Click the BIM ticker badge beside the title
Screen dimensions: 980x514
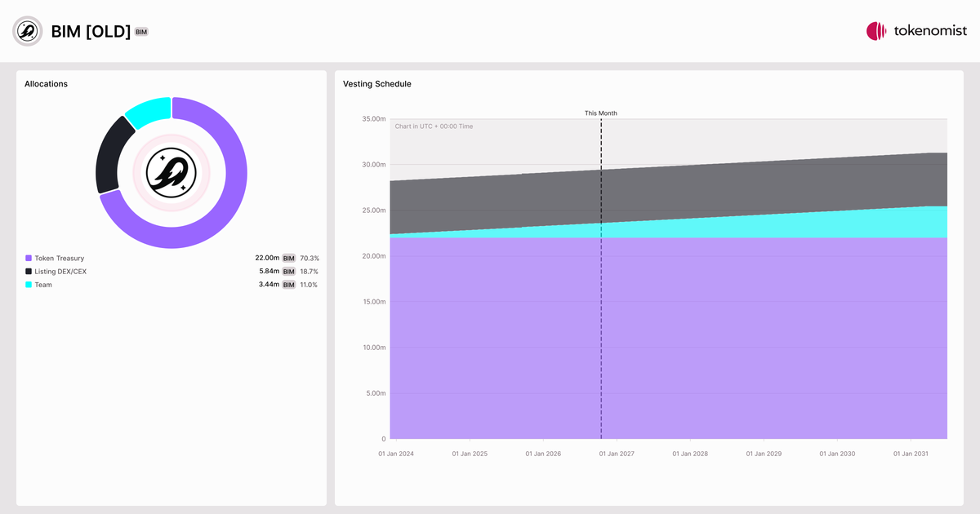coord(141,32)
